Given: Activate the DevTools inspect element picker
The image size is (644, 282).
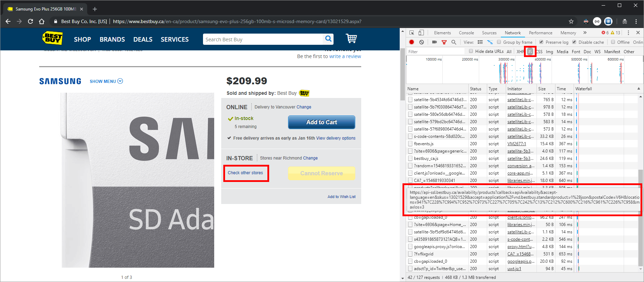Looking at the screenshot, I should (412, 33).
